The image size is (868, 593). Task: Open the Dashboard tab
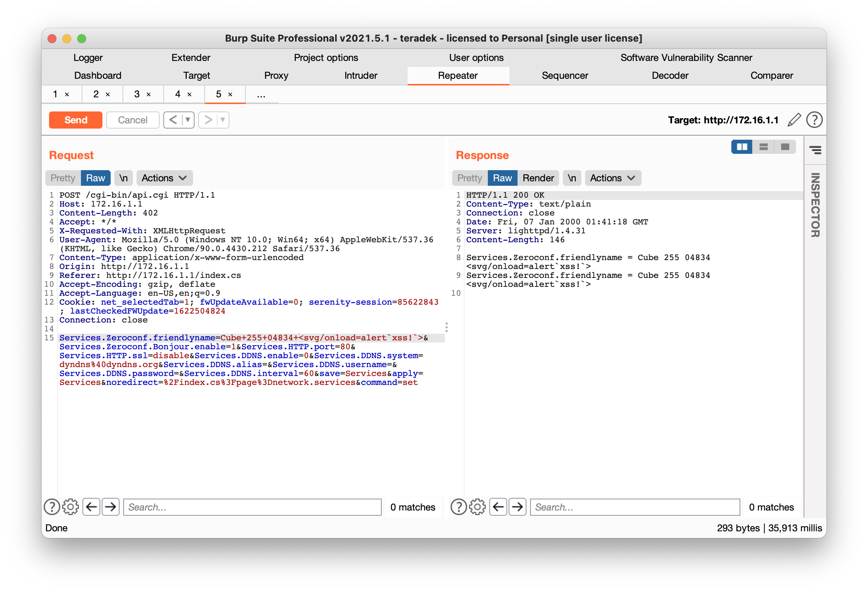tap(98, 75)
